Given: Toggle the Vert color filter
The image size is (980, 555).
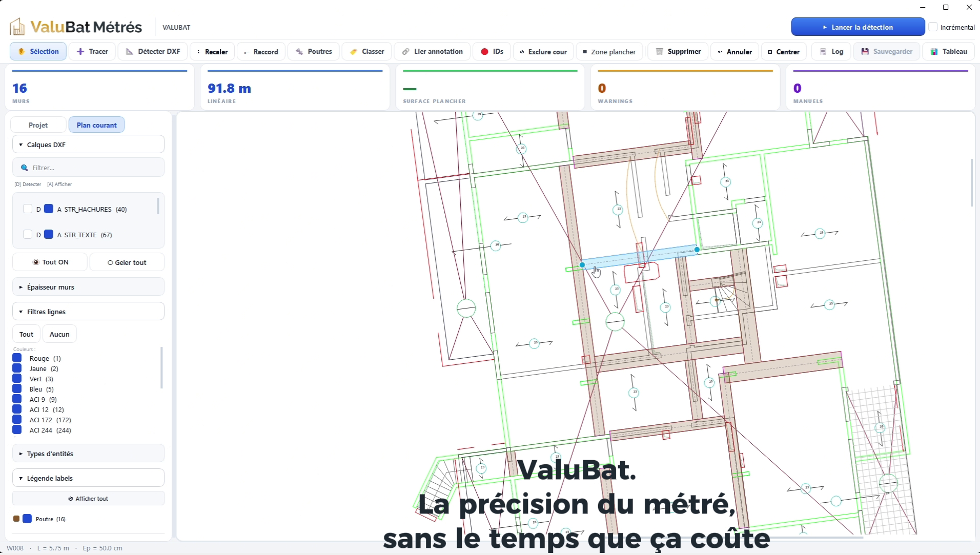Looking at the screenshot, I should 17,378.
